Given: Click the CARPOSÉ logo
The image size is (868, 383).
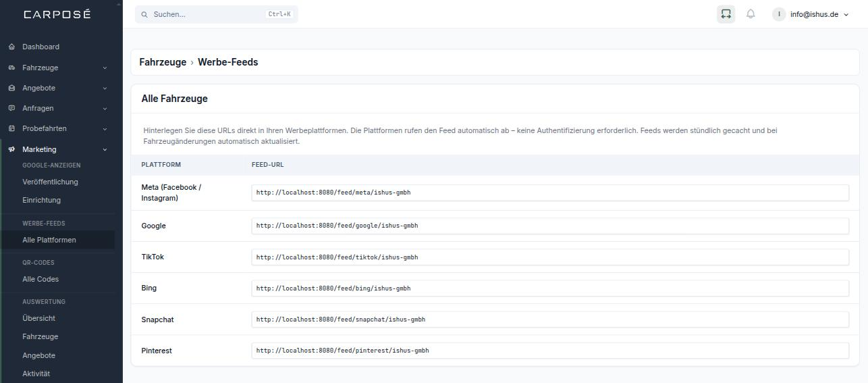Looking at the screenshot, I should click(x=57, y=14).
